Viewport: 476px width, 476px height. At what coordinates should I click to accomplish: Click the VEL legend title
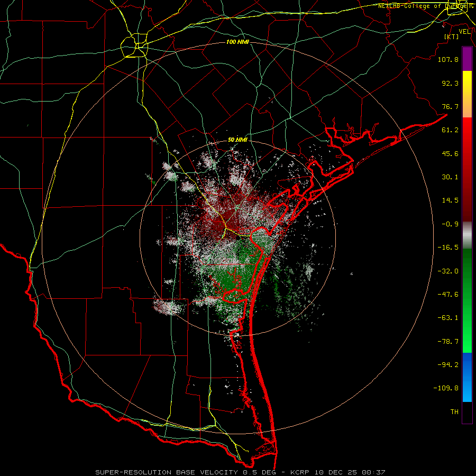(464, 32)
